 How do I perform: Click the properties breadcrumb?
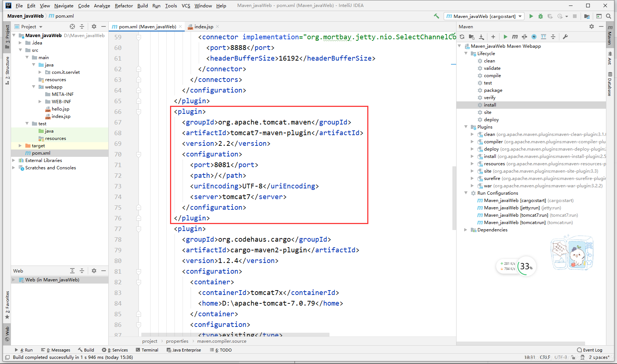coord(177,341)
